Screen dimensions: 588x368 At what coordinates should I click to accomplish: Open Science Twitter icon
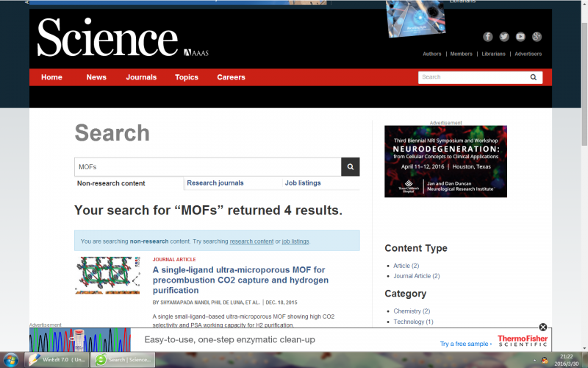[x=504, y=36]
